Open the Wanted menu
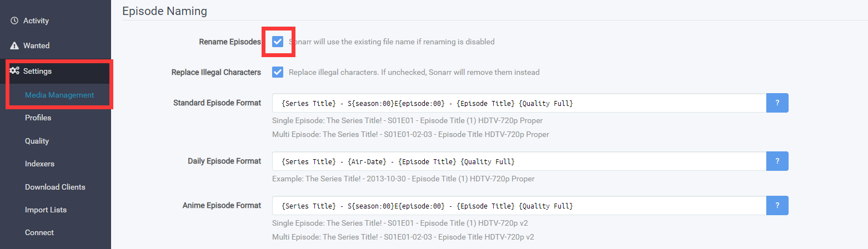Screen dimensions: 868x249 (36, 46)
